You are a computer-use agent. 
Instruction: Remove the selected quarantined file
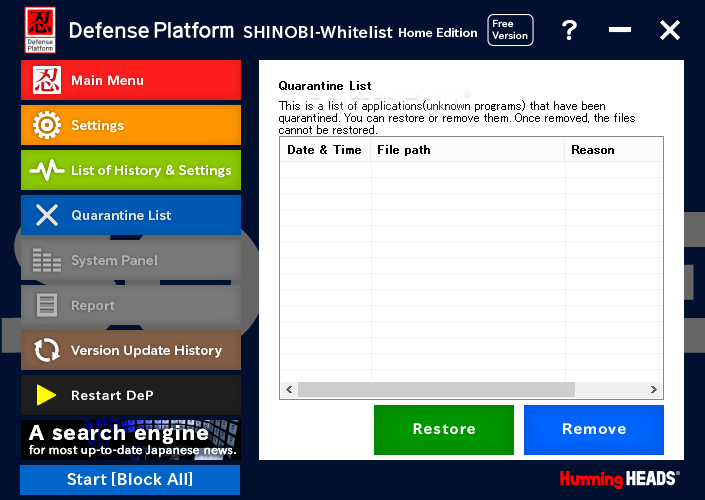tap(593, 430)
